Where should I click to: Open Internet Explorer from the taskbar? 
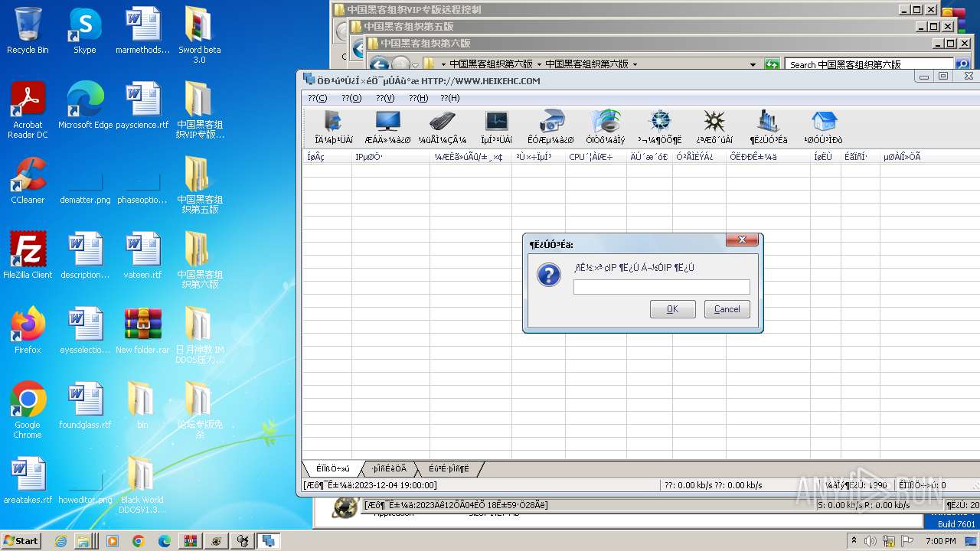(61, 541)
